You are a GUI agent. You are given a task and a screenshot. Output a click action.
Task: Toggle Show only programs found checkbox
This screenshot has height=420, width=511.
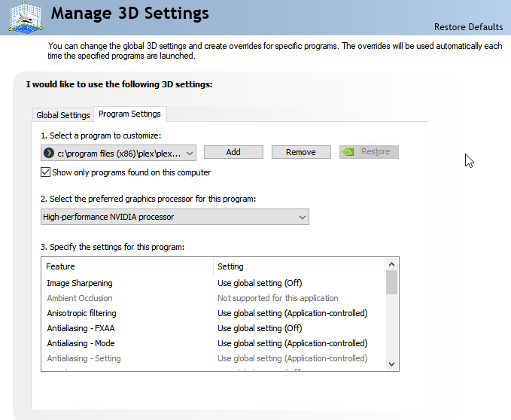point(46,172)
